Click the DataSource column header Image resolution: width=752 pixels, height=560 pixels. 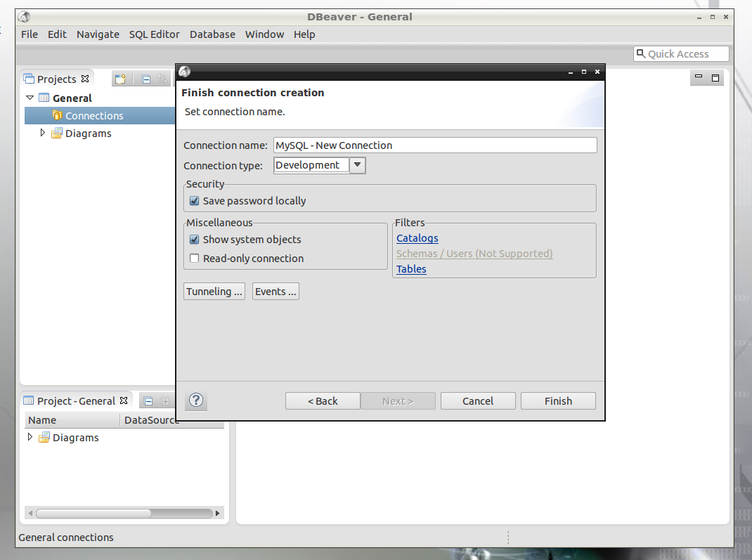(x=152, y=420)
